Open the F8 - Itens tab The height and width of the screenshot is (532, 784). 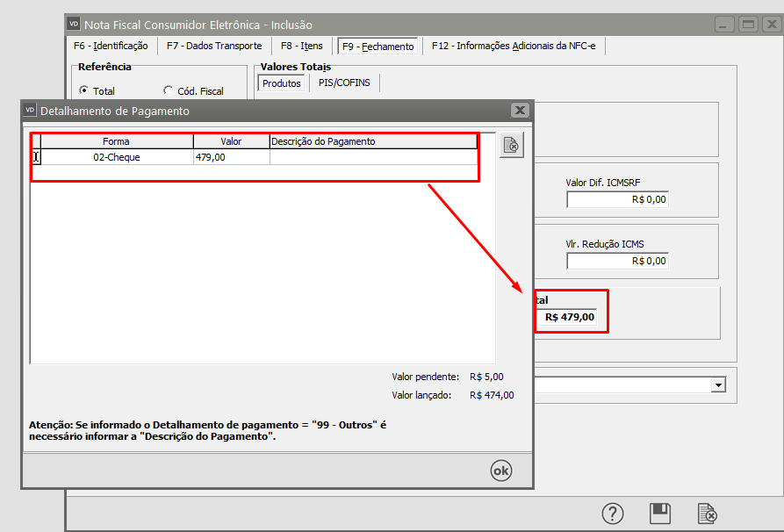(x=301, y=46)
